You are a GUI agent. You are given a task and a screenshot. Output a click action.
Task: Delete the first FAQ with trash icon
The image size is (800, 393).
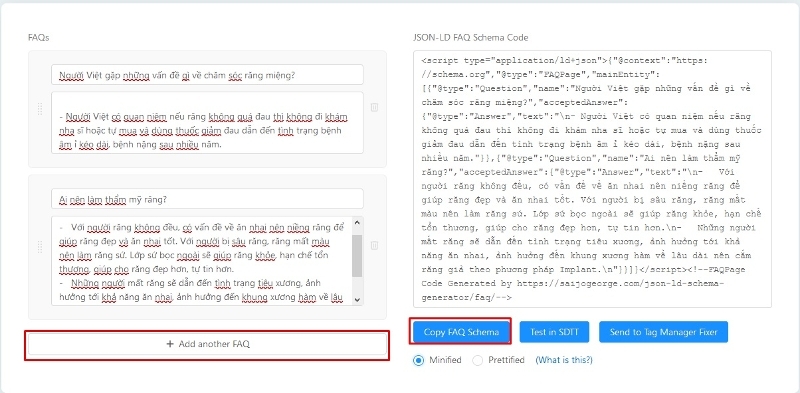point(374,107)
